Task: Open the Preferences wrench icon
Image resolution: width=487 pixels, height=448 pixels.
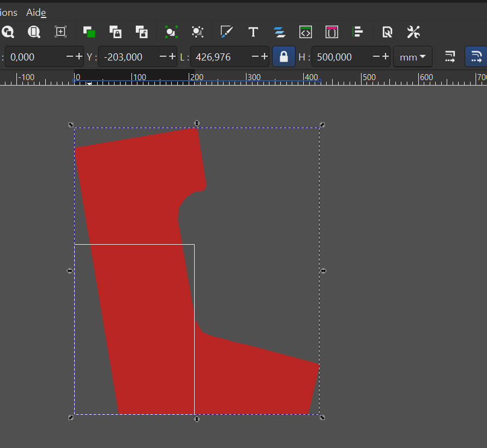Action: 413,32
